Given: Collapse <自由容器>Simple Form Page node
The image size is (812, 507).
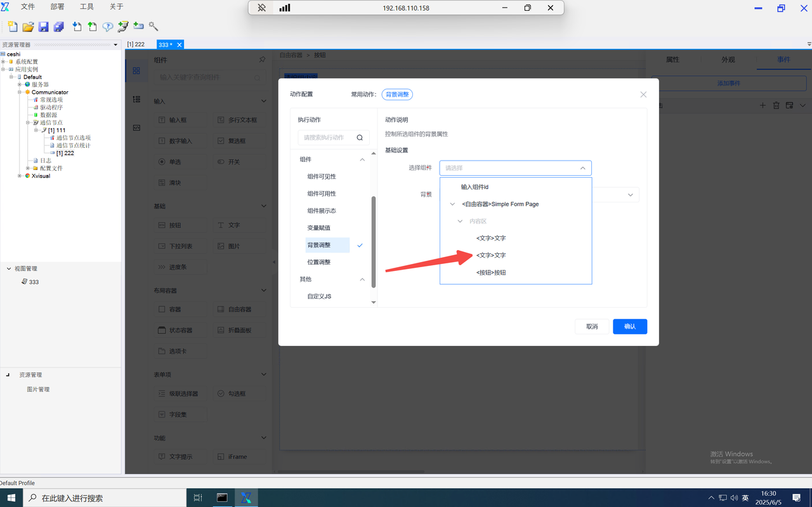Looking at the screenshot, I should click(452, 204).
